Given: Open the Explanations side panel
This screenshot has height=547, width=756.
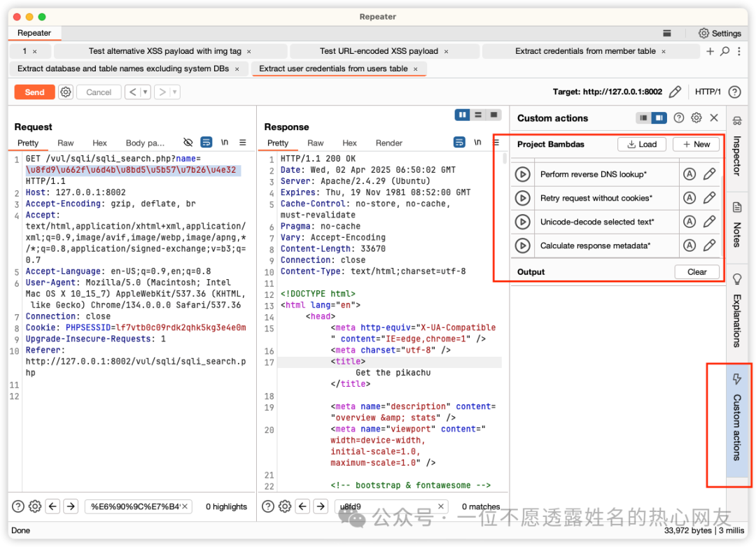Looking at the screenshot, I should pyautogui.click(x=736, y=311).
